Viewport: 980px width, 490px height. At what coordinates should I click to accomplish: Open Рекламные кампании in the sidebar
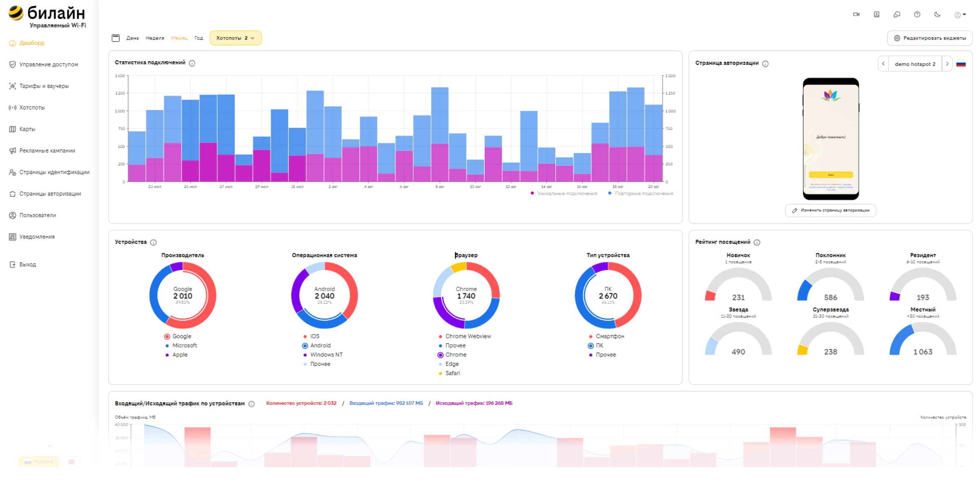click(x=42, y=151)
